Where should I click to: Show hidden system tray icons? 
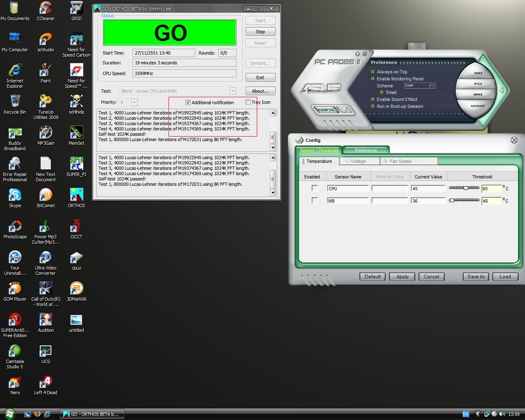(x=477, y=414)
